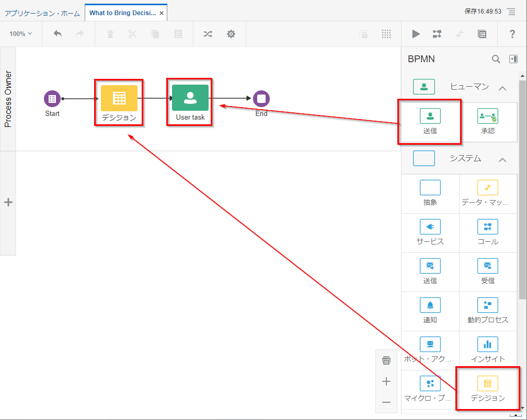527x420 pixels.
Task: Collapse the システム palette section
Action: click(502, 159)
